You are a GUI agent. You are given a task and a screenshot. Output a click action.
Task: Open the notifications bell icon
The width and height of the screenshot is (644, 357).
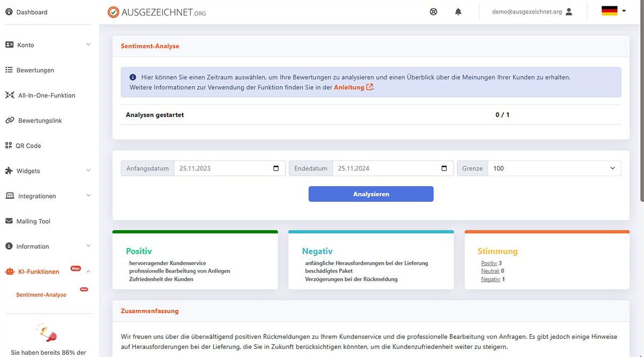[x=458, y=12]
